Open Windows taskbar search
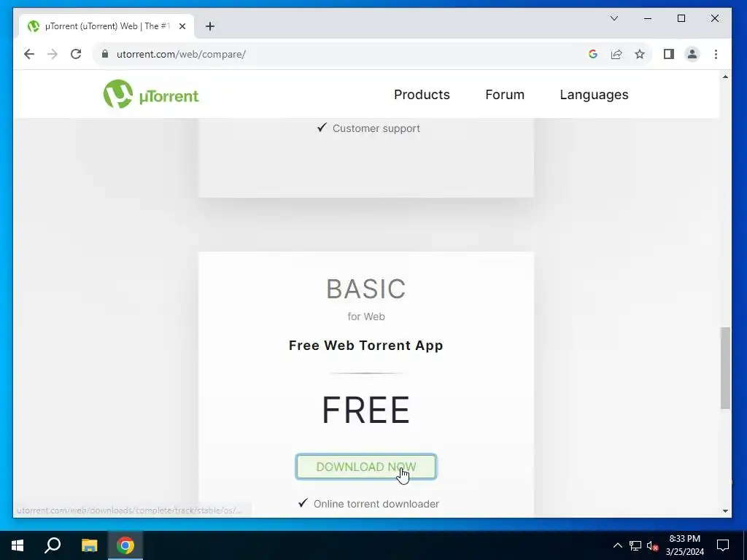 click(53, 545)
